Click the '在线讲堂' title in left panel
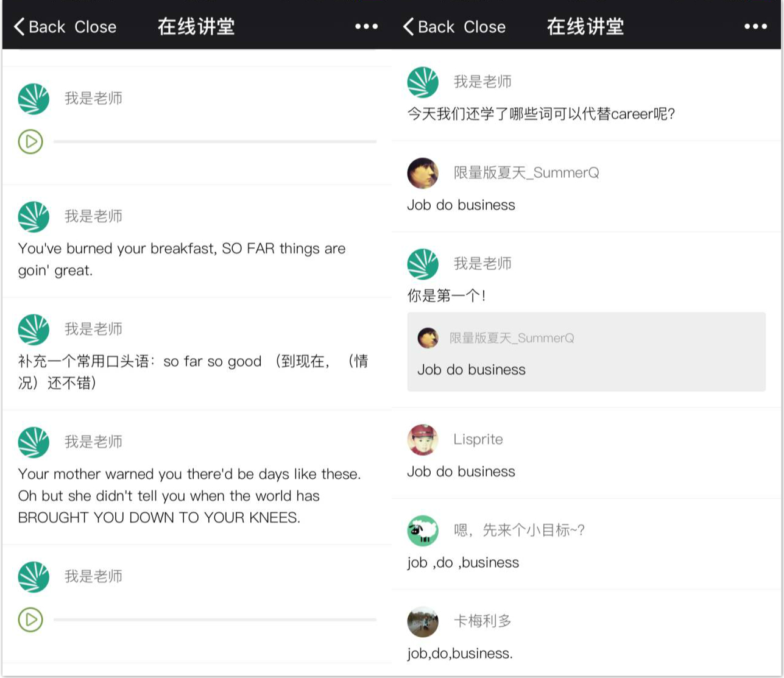The image size is (784, 678). [196, 27]
